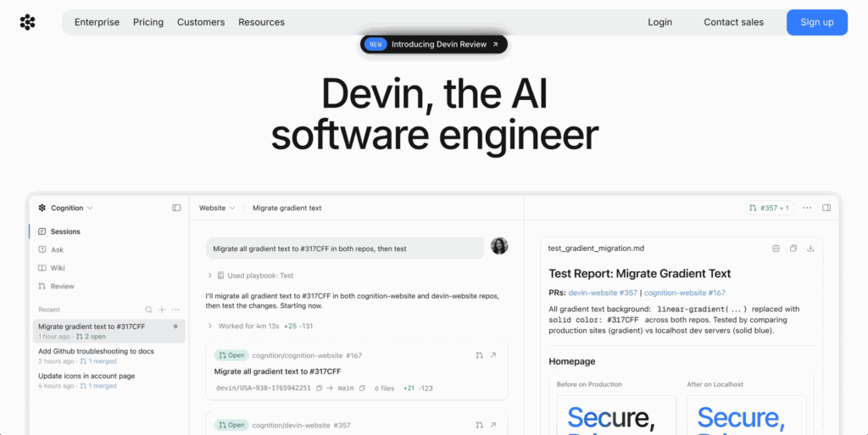The height and width of the screenshot is (435, 868).
Task: Open the Pricing page
Action: [148, 22]
